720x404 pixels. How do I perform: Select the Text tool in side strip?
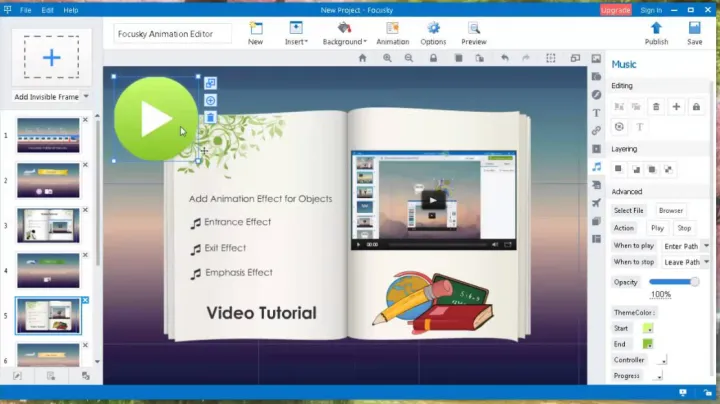pos(596,113)
